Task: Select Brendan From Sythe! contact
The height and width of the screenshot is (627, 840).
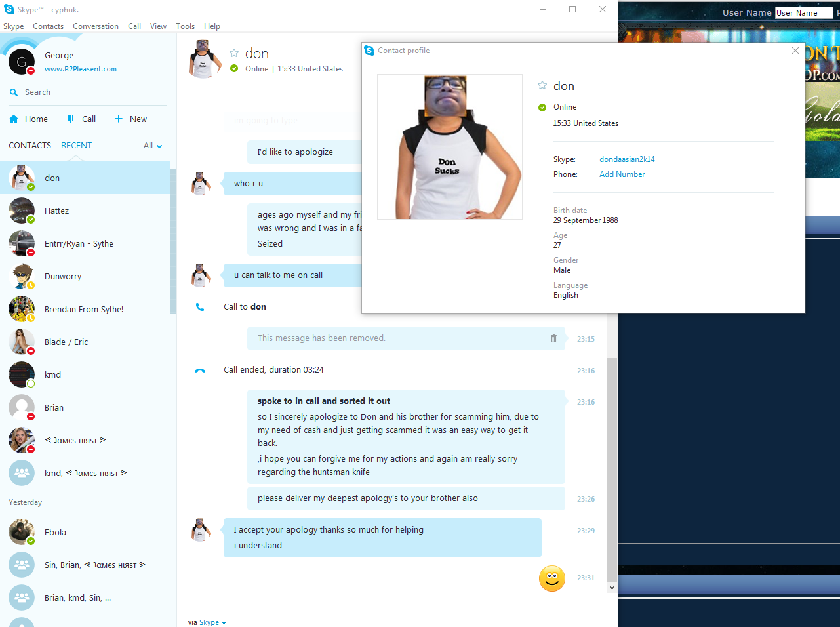Action: [85, 309]
